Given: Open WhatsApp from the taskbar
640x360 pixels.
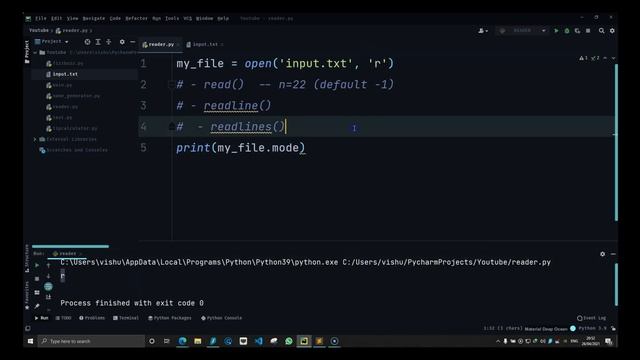Looking at the screenshot, I should coord(289,341).
